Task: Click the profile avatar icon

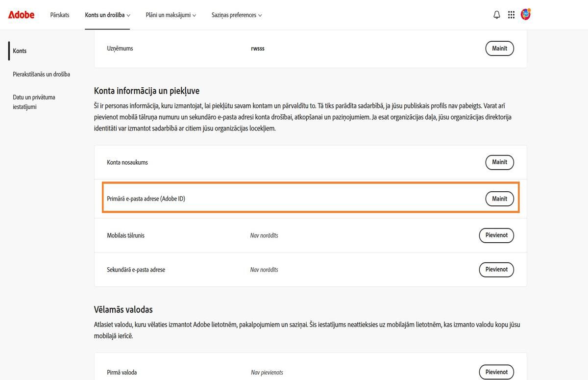Action: (525, 14)
